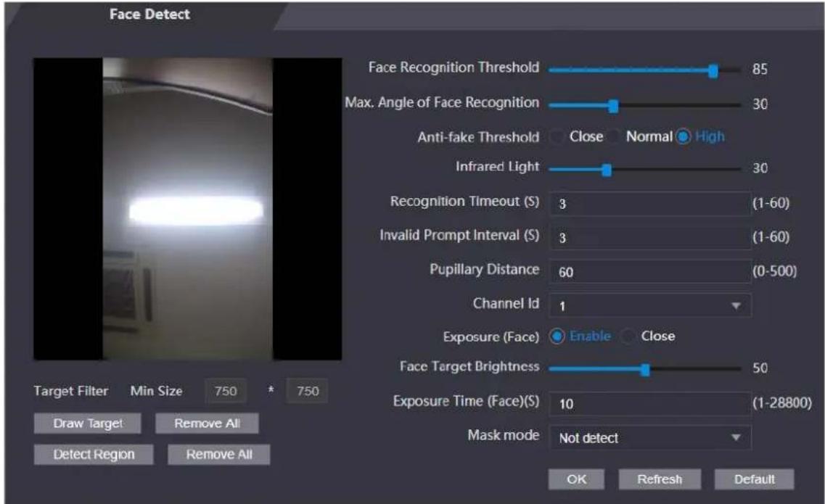825x504 pixels.
Task: Open the Channel Id dropdown
Action: 650,305
